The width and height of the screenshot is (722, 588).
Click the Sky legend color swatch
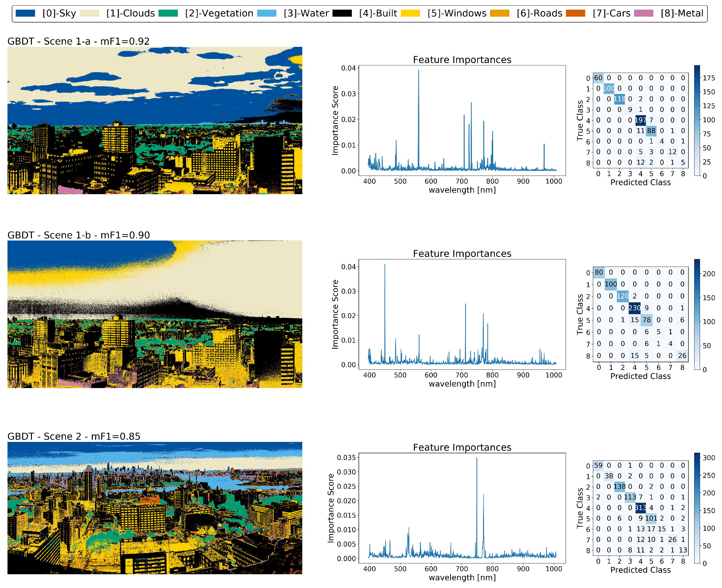click(25, 13)
